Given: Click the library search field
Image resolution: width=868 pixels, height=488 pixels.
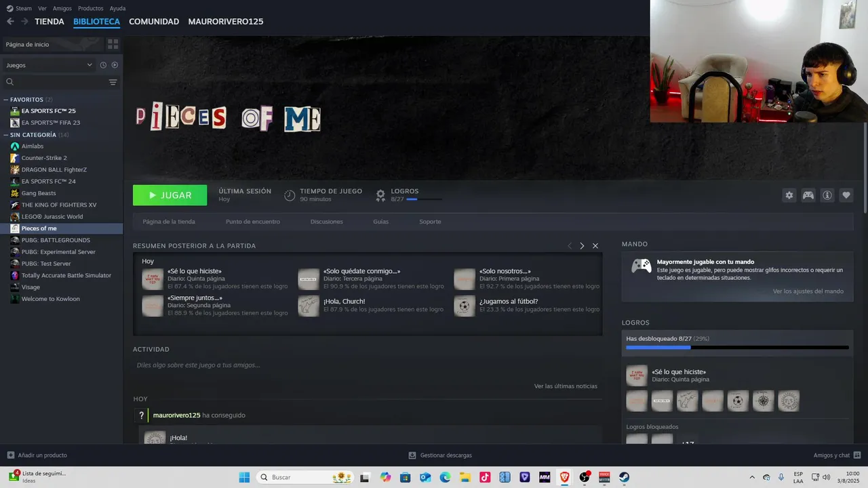Looking at the screenshot, I should point(54,82).
